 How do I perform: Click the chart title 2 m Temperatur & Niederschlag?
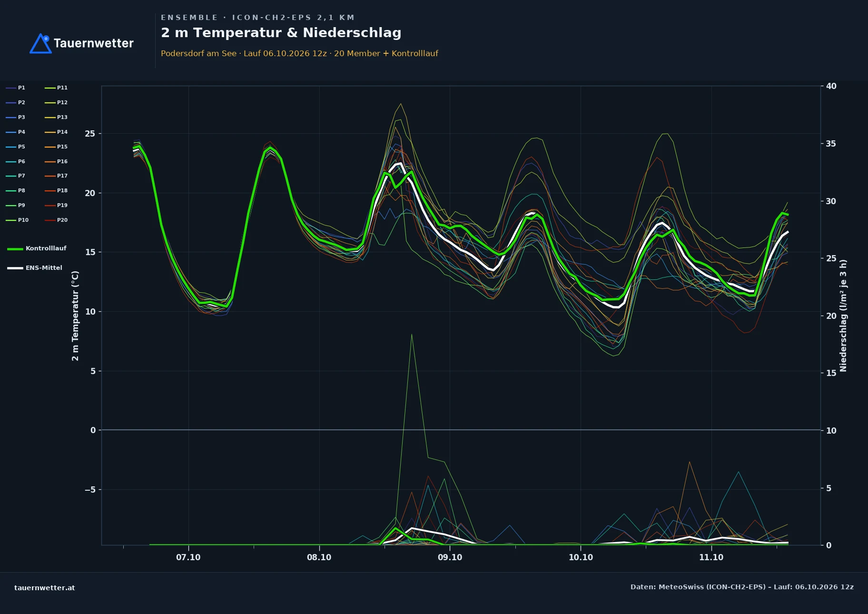[x=281, y=33]
